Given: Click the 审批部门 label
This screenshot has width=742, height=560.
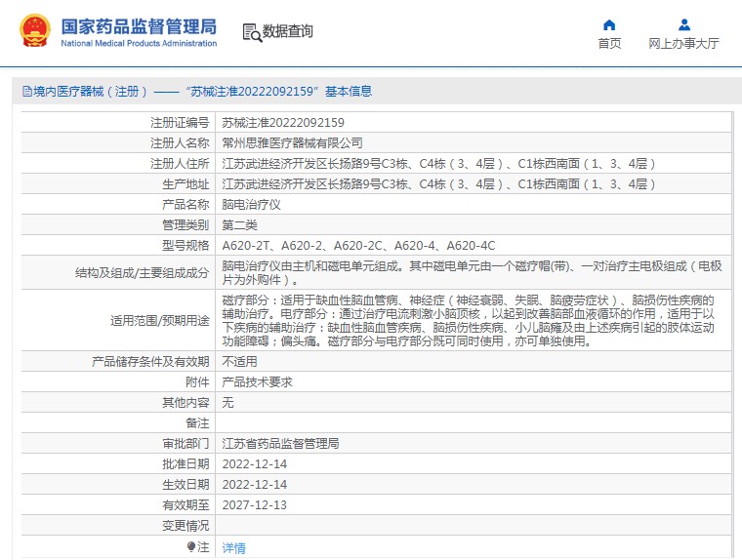Looking at the screenshot, I should 185,443.
